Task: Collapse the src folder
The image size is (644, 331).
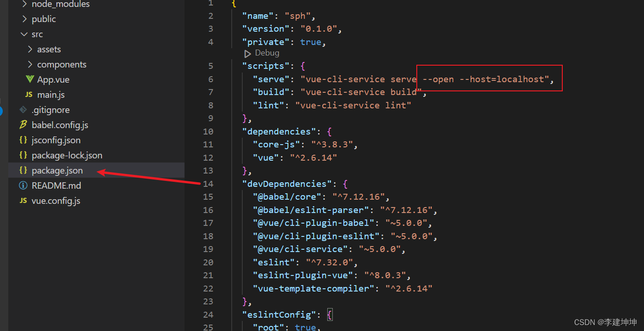Action: pyautogui.click(x=24, y=34)
